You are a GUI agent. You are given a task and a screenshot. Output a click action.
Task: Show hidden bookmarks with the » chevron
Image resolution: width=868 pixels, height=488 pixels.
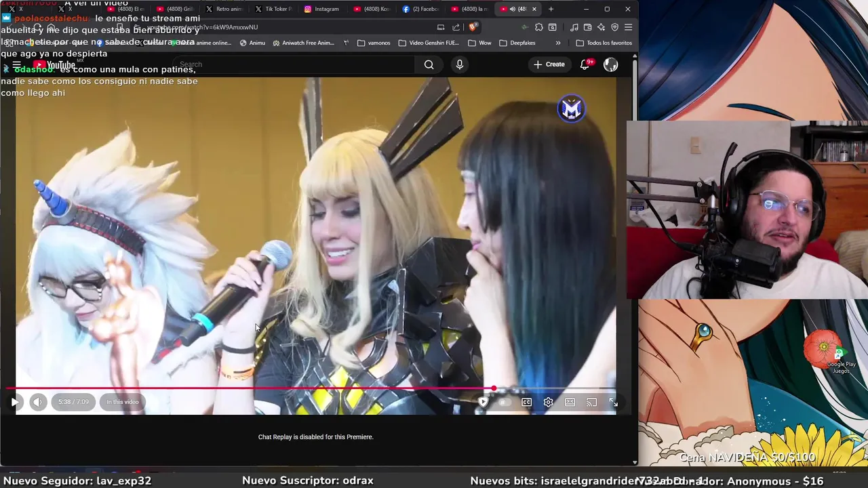point(558,43)
